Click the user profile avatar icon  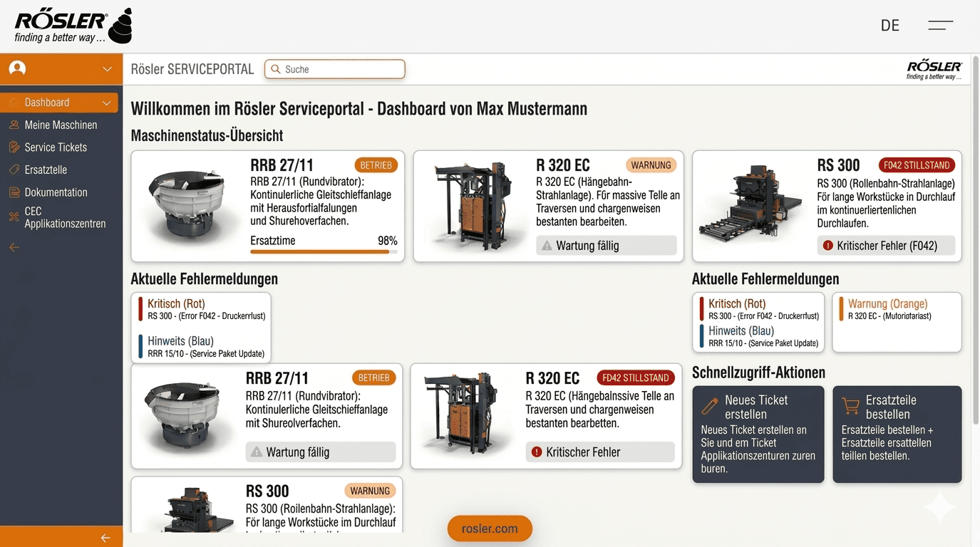pyautogui.click(x=18, y=68)
